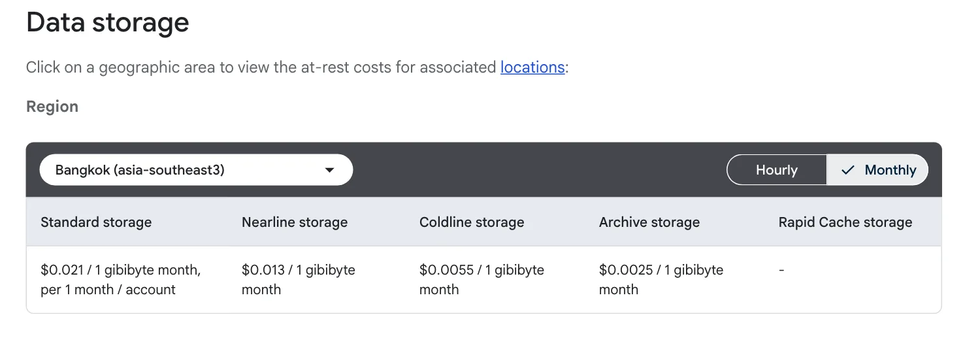The width and height of the screenshot is (980, 340).
Task: Click the Archive storage column header
Action: click(x=649, y=222)
